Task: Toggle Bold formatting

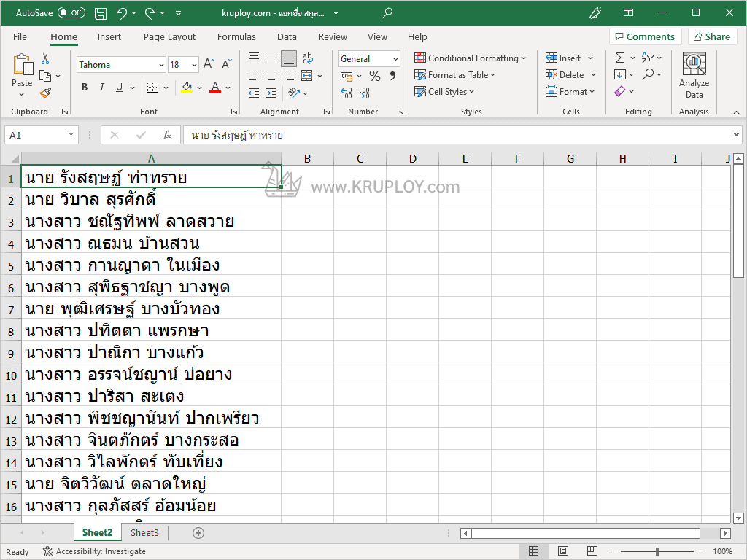Action: (85, 87)
